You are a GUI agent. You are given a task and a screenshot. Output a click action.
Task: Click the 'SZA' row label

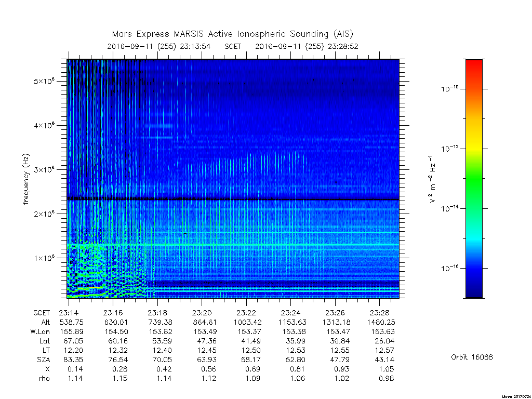coord(43,360)
